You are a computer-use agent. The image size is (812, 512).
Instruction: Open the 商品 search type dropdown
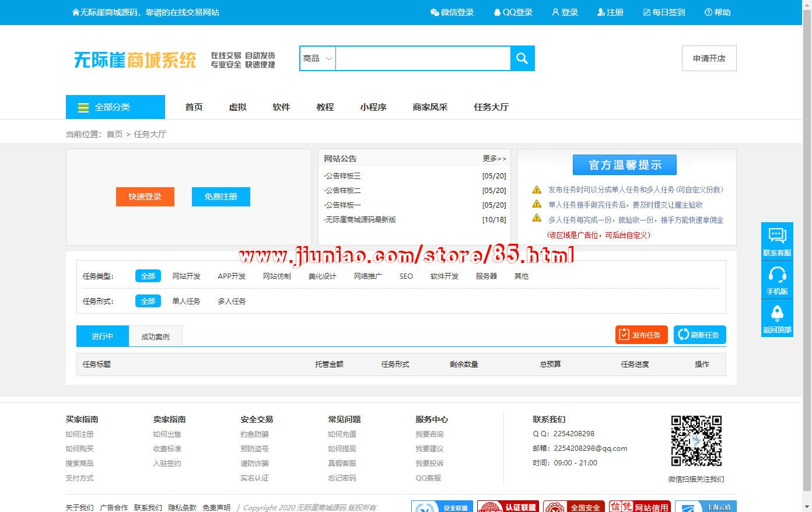(317, 58)
